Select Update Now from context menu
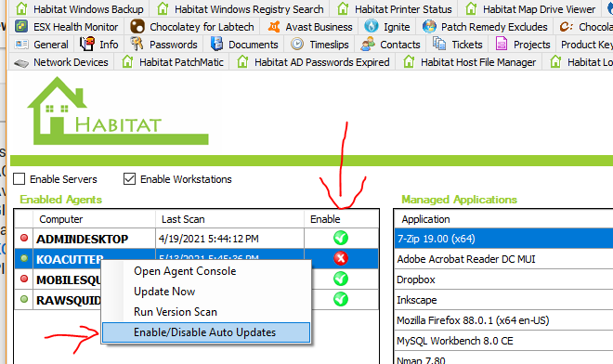Viewport: 613px width, 364px height. point(164,292)
